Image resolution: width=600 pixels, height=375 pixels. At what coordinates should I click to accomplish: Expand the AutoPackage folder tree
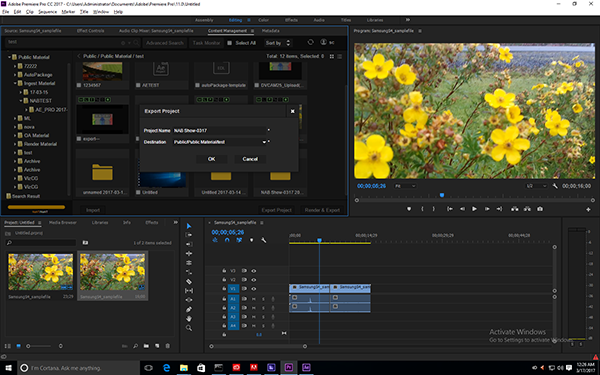coord(15,75)
